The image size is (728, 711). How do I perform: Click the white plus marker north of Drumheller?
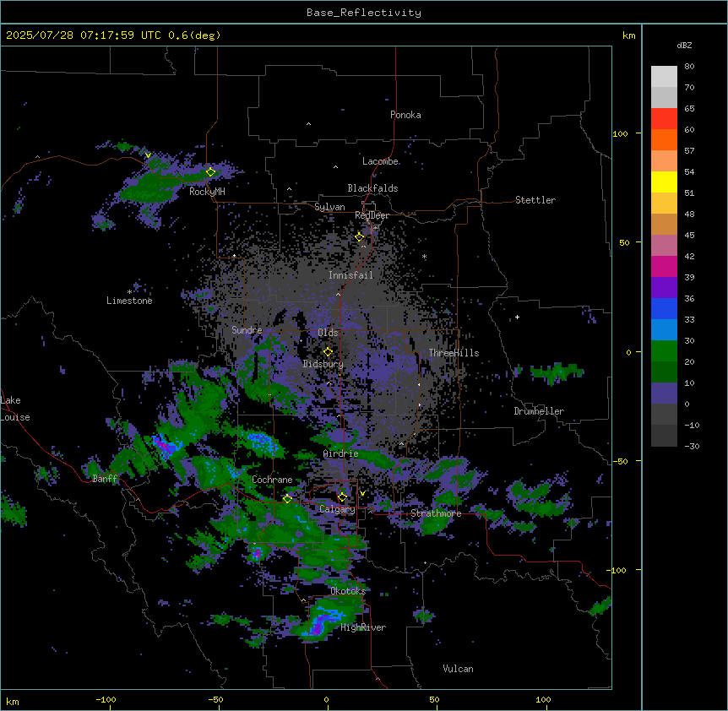[x=517, y=317]
